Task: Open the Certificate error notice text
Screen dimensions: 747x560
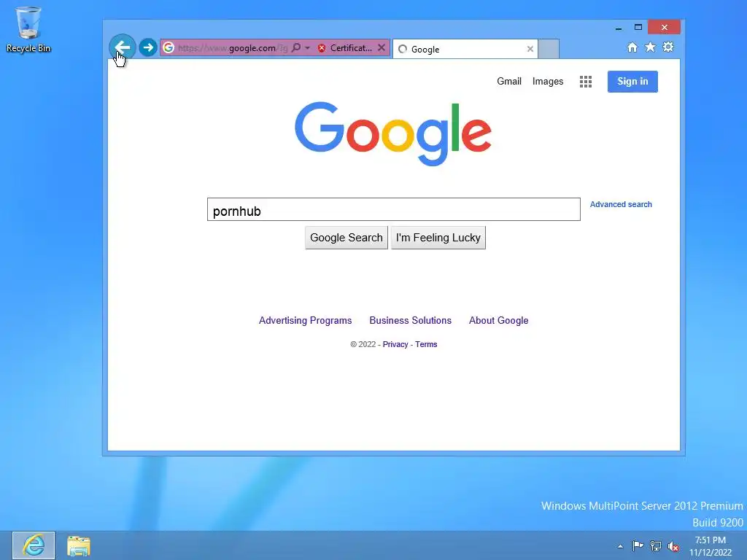Action: (351, 48)
